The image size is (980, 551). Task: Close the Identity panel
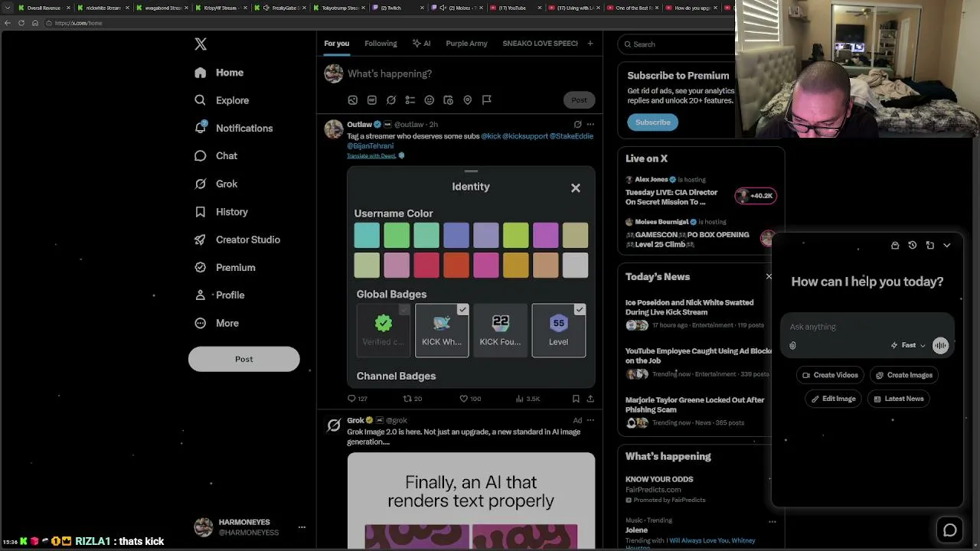[x=576, y=188]
